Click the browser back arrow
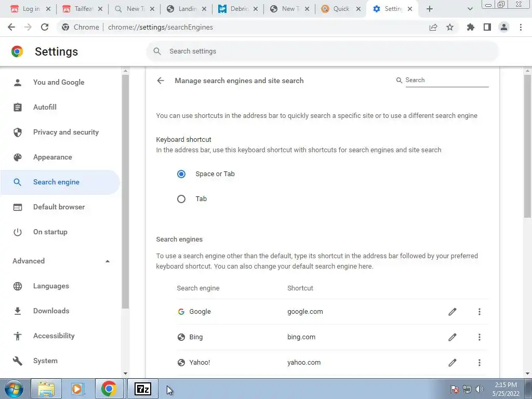Viewport: 532px width, 399px height. (11, 27)
